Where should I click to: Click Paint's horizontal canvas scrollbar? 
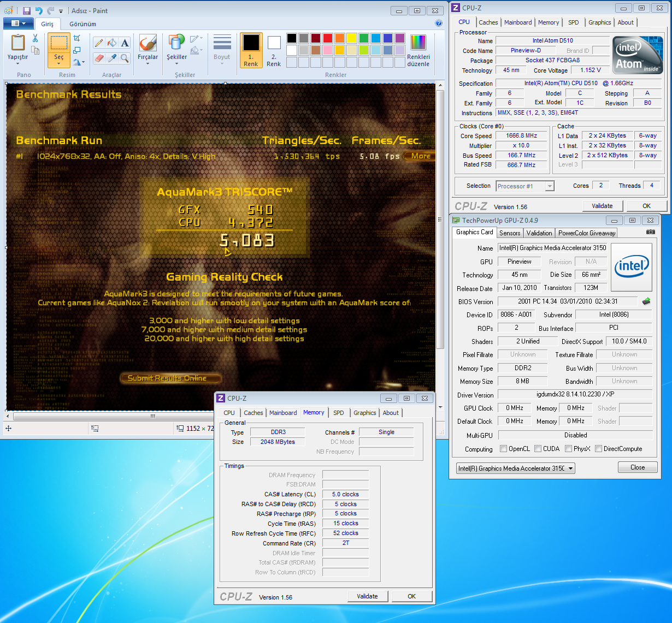coord(153,416)
